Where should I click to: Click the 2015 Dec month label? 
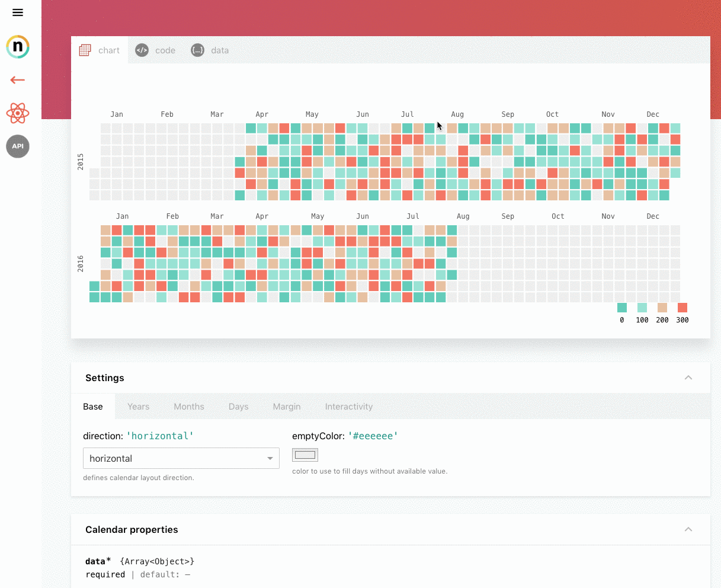coord(653,114)
